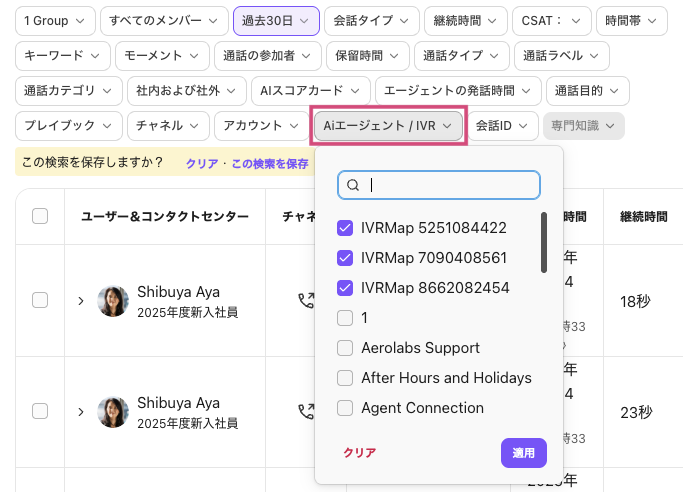Expand the second Shibuya Aya row chevron
The height and width of the screenshot is (492, 683).
point(81,412)
